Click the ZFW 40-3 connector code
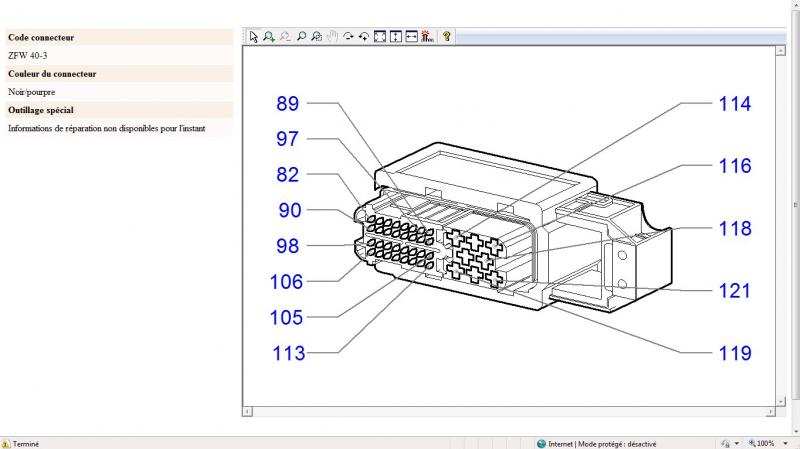Screen dimensions: 800x449 point(28,56)
